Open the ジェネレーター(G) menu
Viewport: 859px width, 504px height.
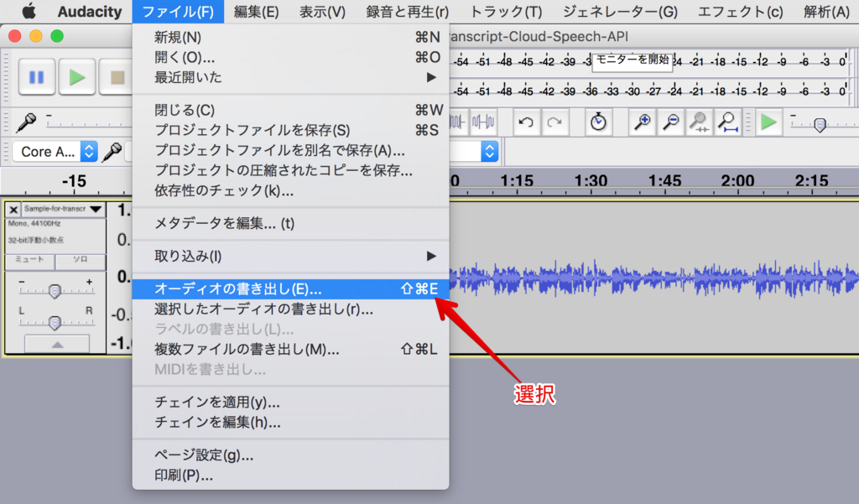tap(620, 12)
